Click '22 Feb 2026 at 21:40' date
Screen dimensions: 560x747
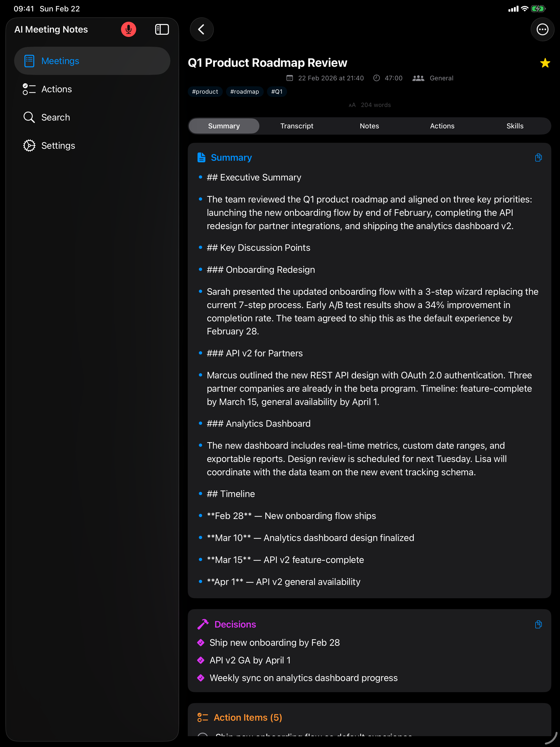coord(331,78)
